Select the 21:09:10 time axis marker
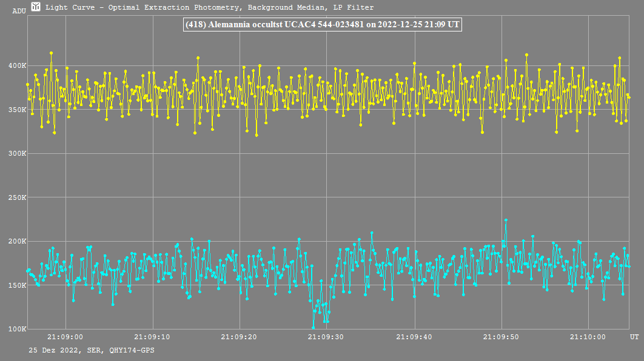This screenshot has width=644, height=361. tap(152, 337)
